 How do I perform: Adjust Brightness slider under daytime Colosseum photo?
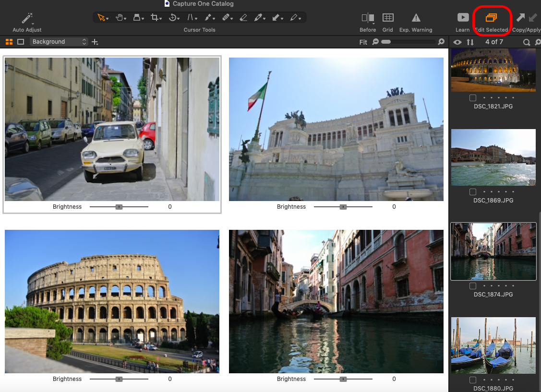(119, 379)
